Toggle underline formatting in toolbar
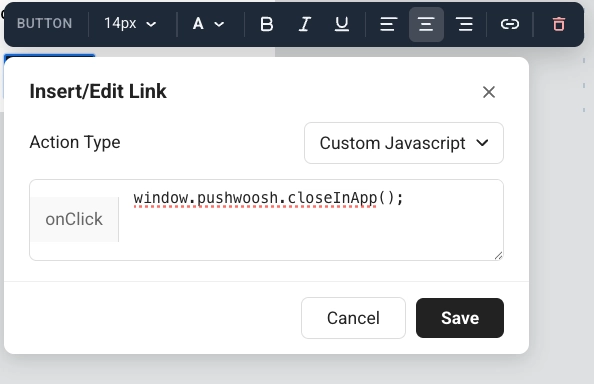 [342, 24]
